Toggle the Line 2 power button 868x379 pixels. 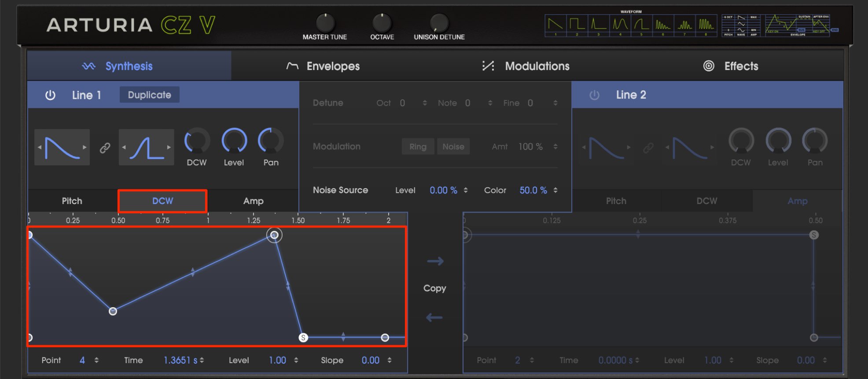tap(594, 95)
